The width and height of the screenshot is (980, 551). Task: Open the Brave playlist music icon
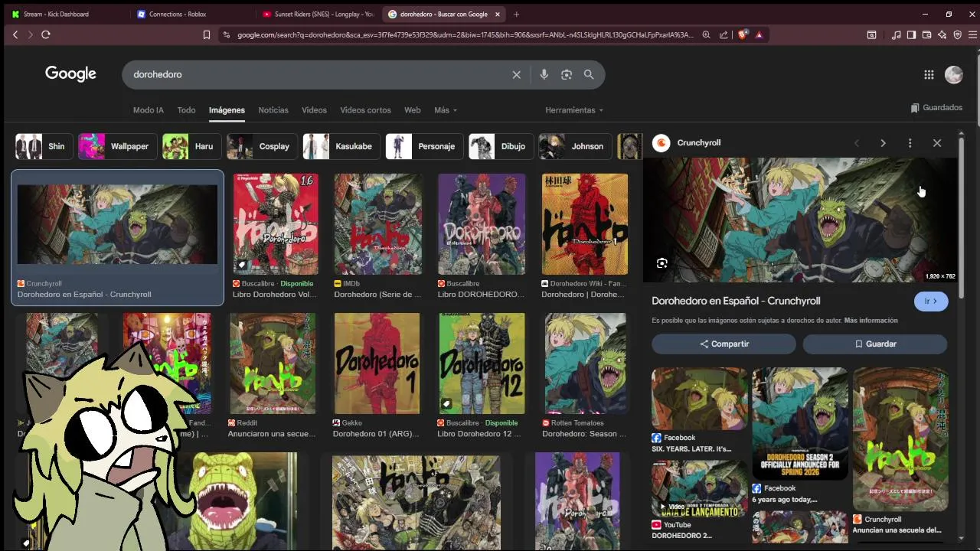coord(896,34)
